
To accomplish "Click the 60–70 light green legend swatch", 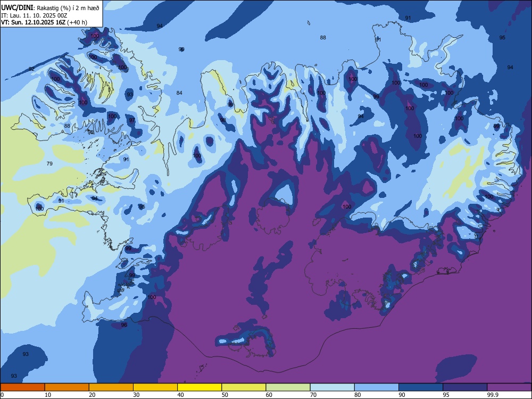I will 288,387.
